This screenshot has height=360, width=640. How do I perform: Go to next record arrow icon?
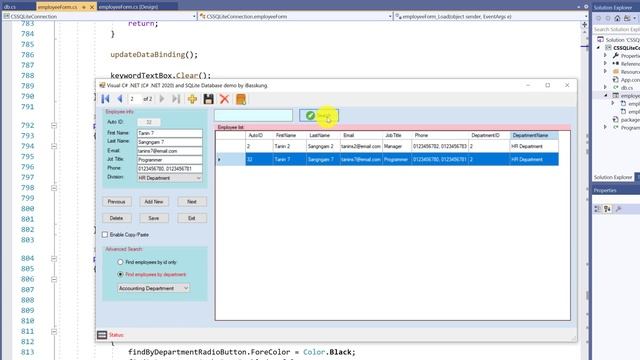click(162, 99)
